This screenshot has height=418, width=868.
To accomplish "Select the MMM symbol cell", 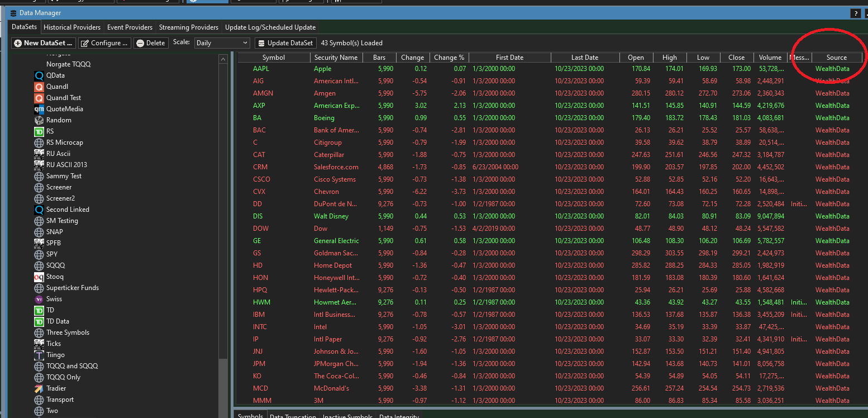I will (262, 401).
